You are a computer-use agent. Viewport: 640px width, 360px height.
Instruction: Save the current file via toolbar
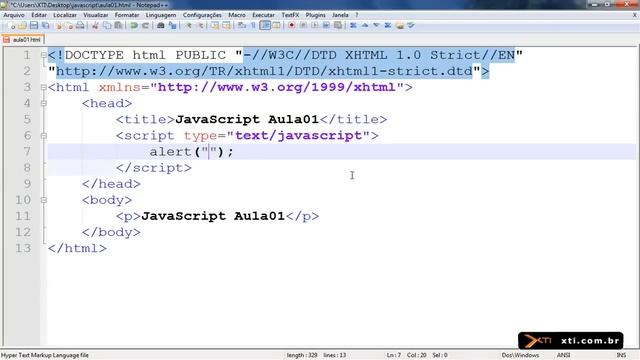34,25
